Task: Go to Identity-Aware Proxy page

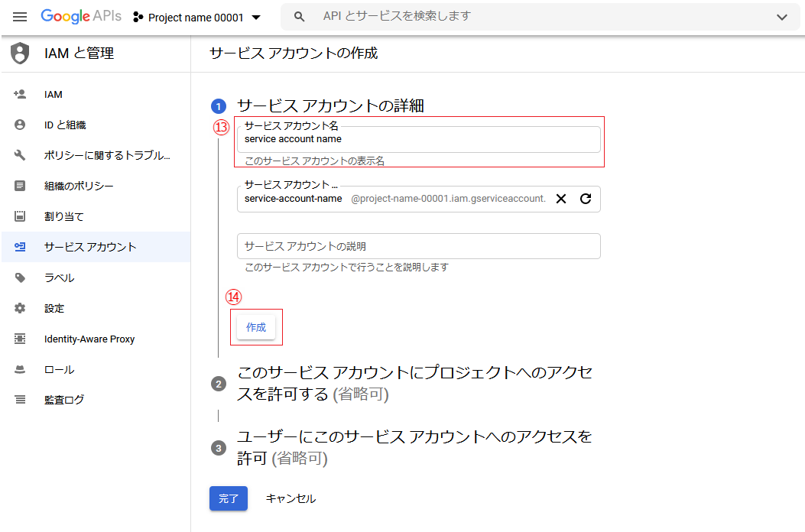Action: click(89, 339)
